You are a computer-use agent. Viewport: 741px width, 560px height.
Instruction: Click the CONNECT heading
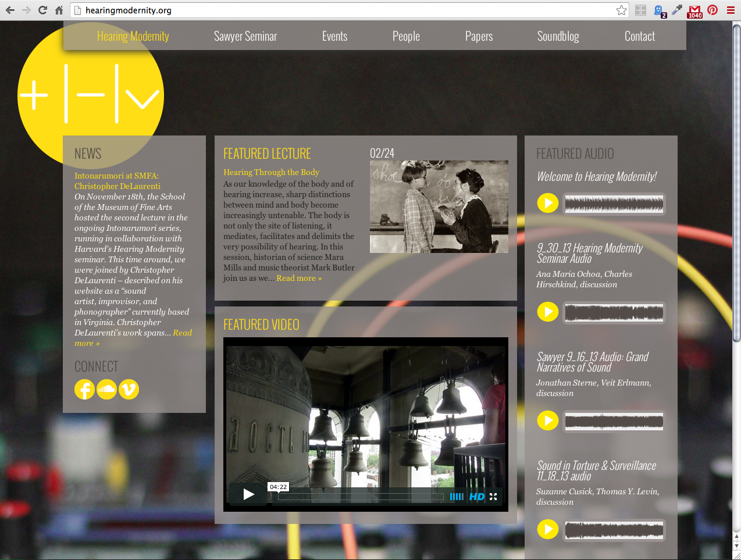point(96,366)
